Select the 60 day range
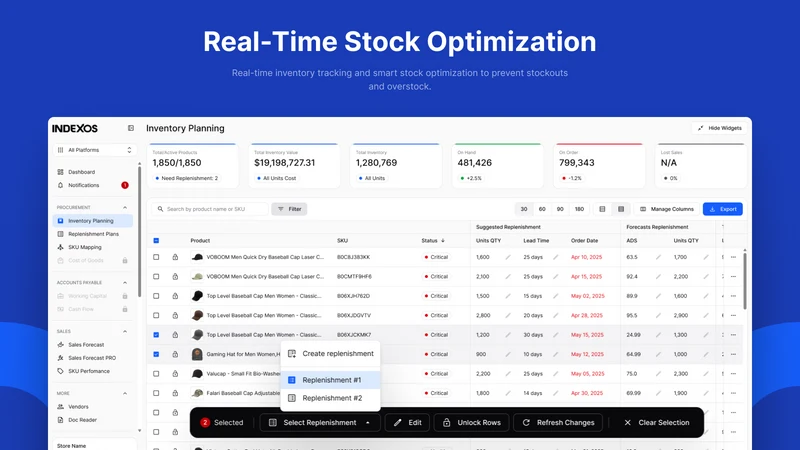The image size is (800, 450). (x=542, y=209)
